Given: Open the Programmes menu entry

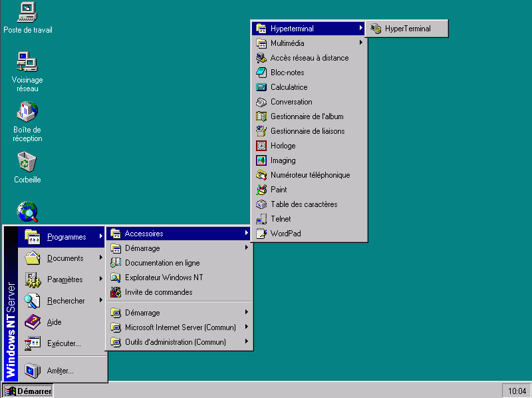Looking at the screenshot, I should [61, 237].
